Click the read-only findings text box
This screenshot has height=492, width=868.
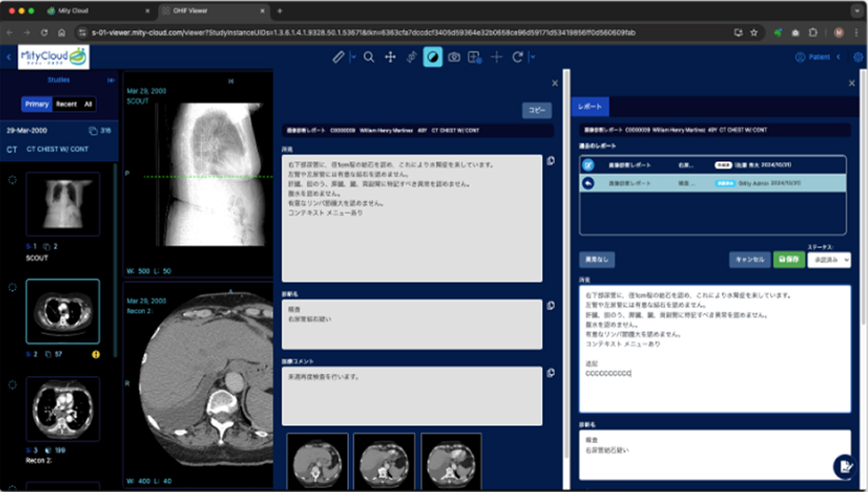pos(412,218)
